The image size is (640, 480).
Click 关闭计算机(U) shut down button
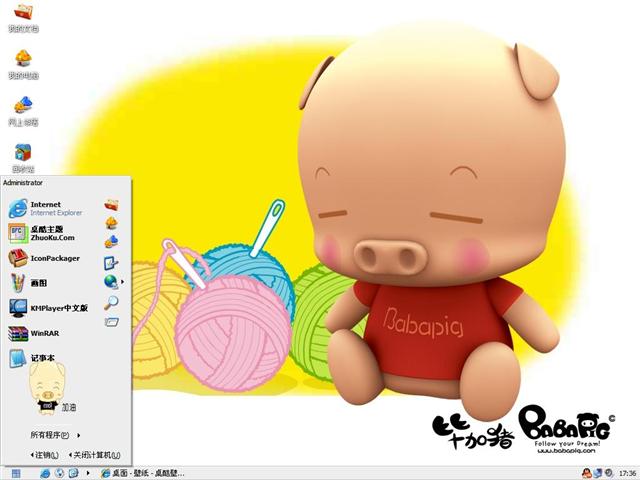point(94,455)
